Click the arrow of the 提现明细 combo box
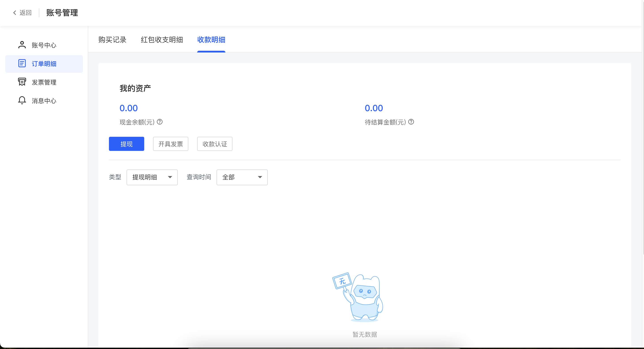This screenshot has width=644, height=349. [170, 177]
